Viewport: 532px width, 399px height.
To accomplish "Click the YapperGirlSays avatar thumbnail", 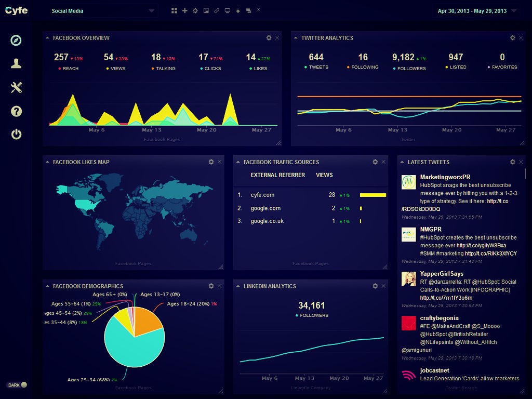I will click(408, 279).
